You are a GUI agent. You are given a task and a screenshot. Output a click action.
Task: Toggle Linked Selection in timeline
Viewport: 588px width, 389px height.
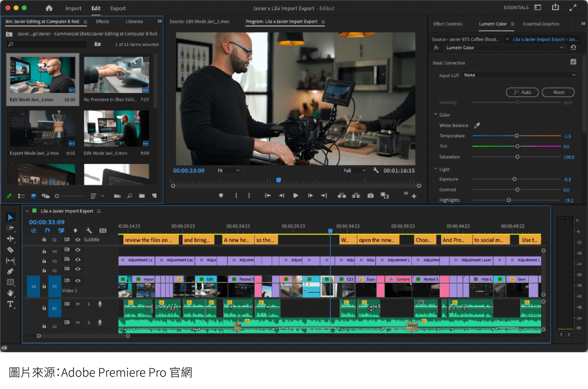click(62, 230)
